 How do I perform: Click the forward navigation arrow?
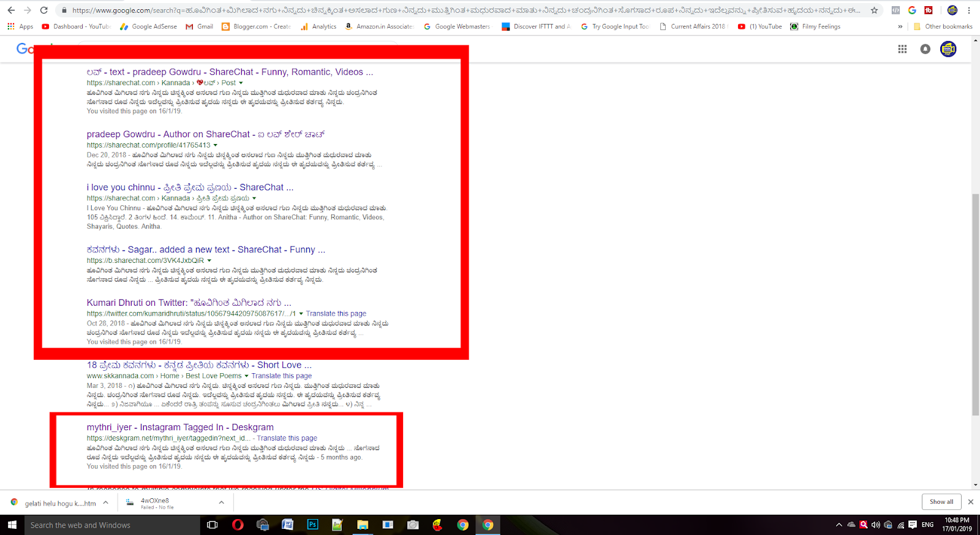(x=28, y=10)
